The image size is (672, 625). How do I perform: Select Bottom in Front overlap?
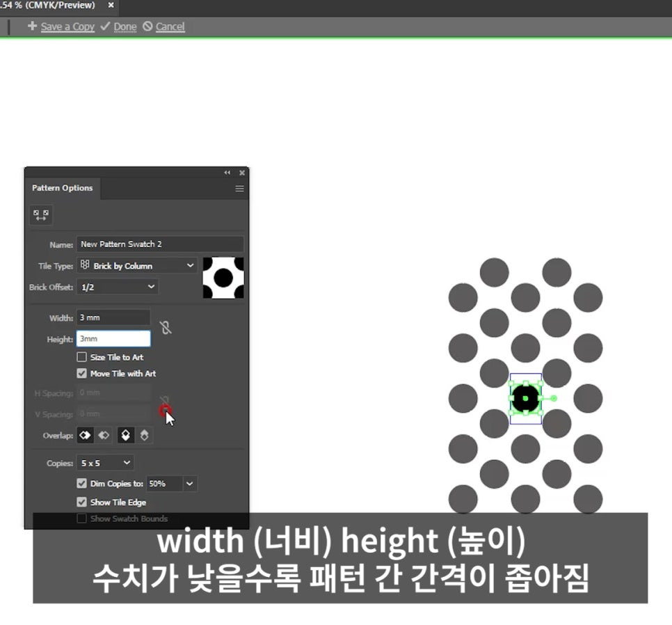pos(145,436)
